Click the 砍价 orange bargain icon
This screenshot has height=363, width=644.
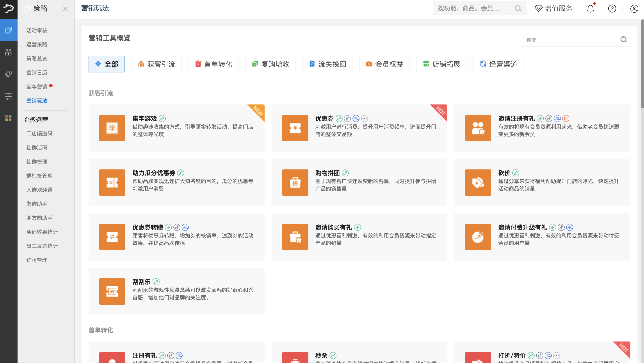pyautogui.click(x=478, y=183)
